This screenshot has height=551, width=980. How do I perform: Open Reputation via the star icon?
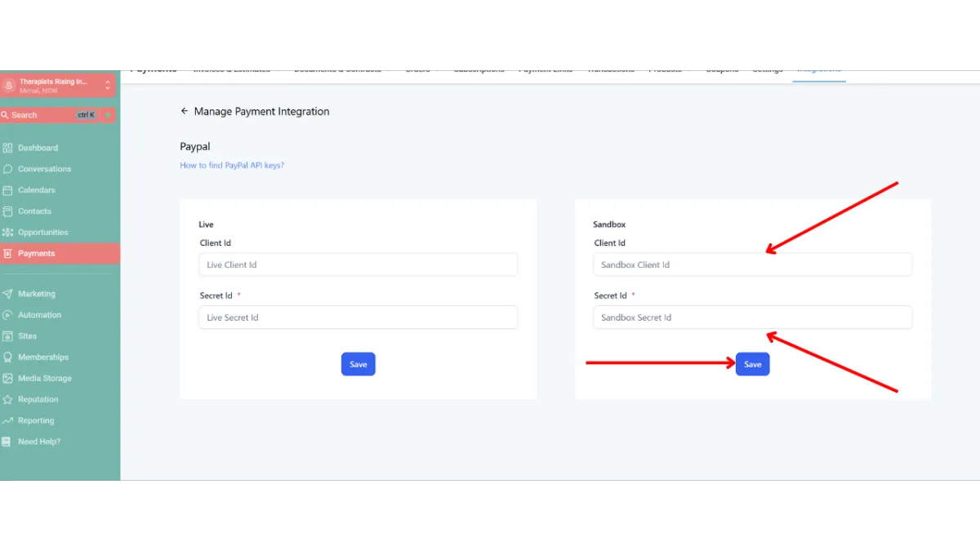7,400
